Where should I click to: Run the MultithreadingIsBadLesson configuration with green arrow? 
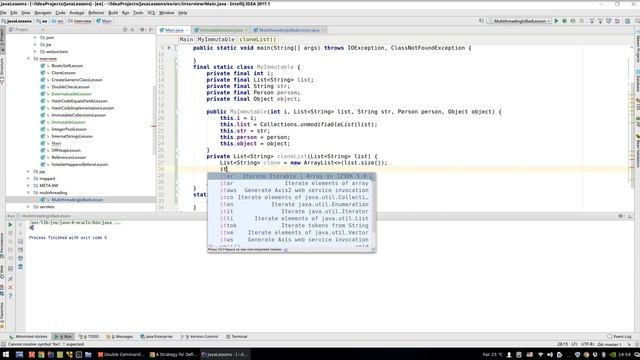tap(556, 21)
